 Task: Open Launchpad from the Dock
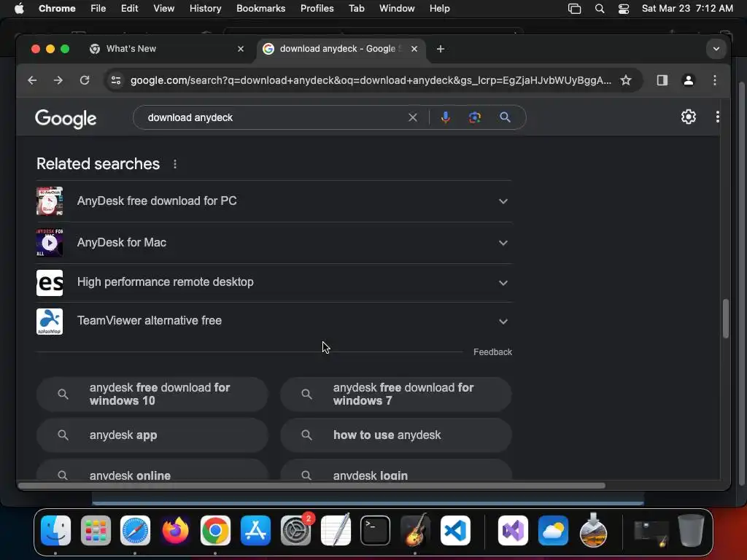point(96,530)
